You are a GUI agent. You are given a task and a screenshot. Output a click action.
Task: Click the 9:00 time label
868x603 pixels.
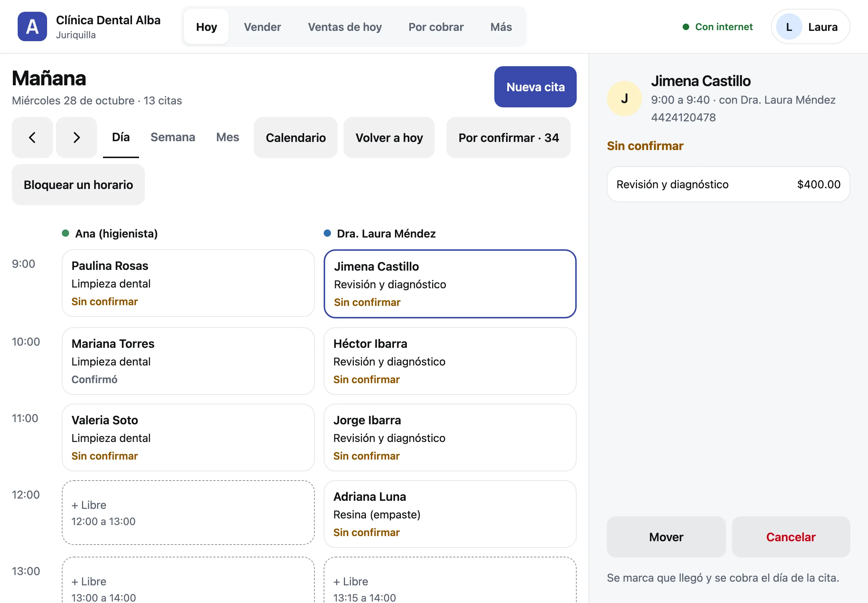click(24, 264)
